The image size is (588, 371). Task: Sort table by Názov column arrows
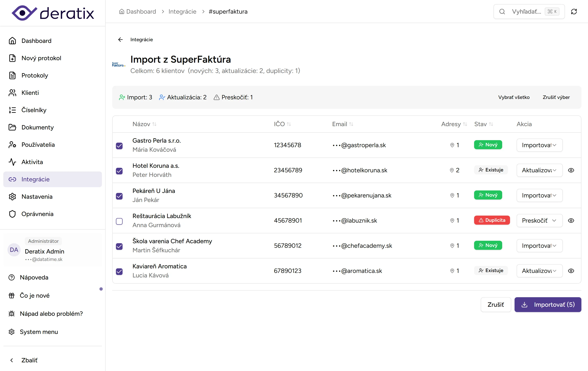[x=154, y=124]
